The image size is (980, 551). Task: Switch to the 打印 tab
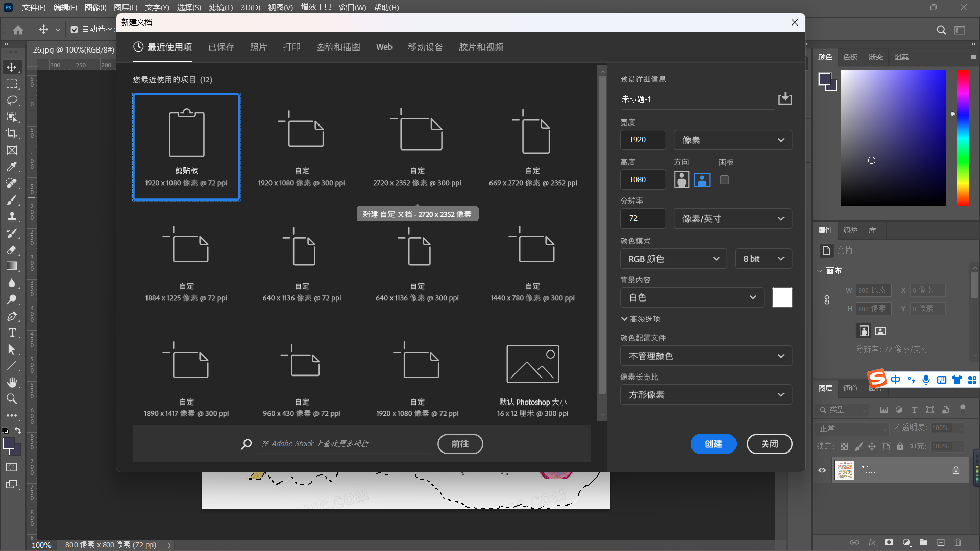coord(291,47)
